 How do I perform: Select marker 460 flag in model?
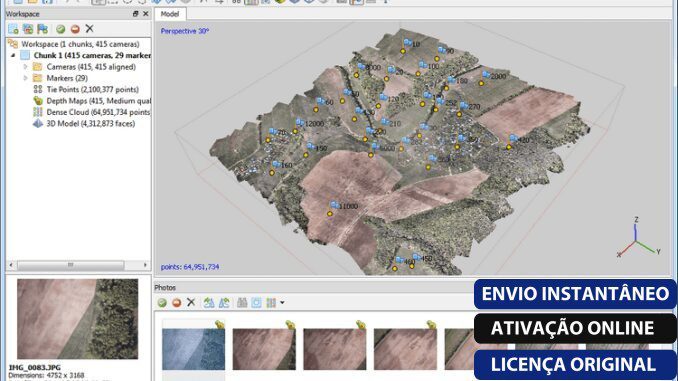[399, 260]
